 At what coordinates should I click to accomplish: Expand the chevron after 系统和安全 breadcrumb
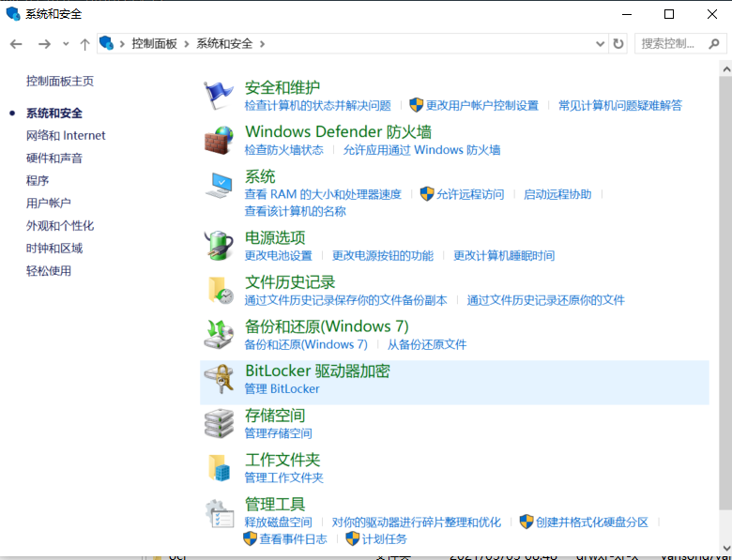[263, 44]
